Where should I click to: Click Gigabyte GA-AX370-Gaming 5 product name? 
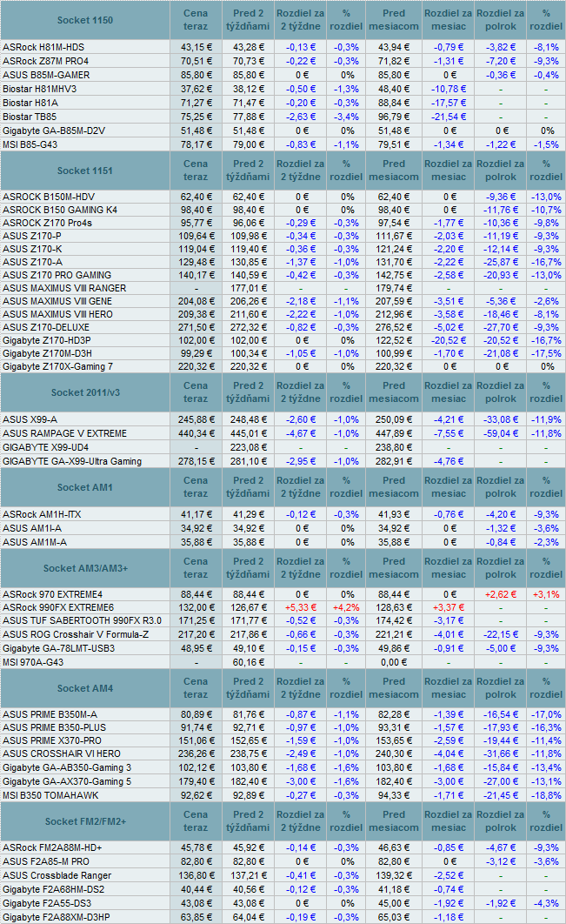click(67, 781)
